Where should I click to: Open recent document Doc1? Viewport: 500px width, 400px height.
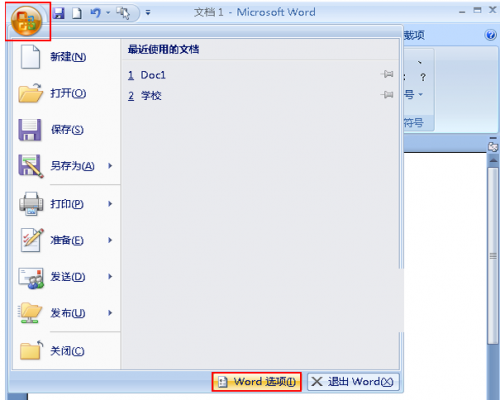[x=260, y=75]
